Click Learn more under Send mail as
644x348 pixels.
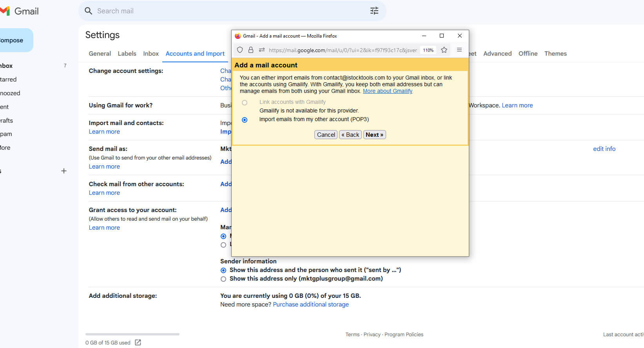tap(104, 167)
